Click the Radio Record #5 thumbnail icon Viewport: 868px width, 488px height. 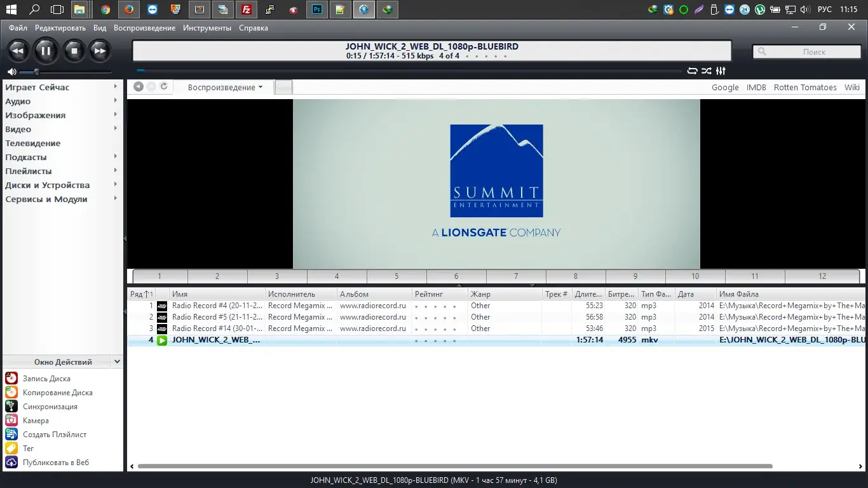[162, 317]
